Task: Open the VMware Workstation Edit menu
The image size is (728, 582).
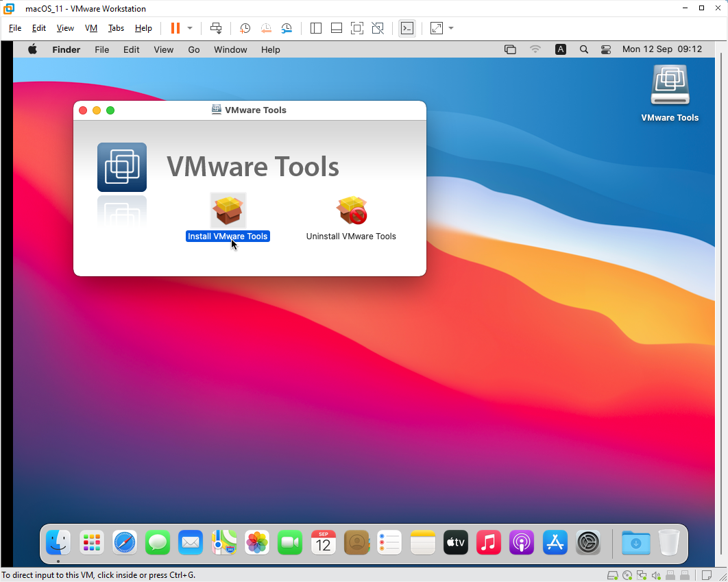Action: [x=39, y=28]
